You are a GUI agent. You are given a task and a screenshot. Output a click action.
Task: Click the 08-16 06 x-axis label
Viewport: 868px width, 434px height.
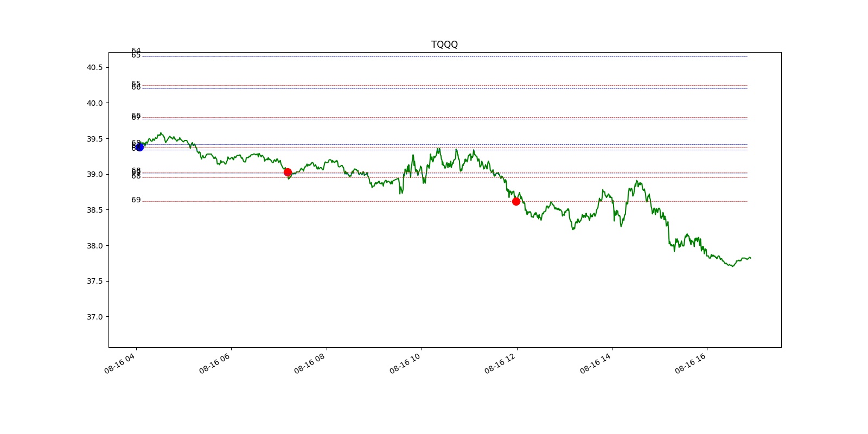(215, 363)
